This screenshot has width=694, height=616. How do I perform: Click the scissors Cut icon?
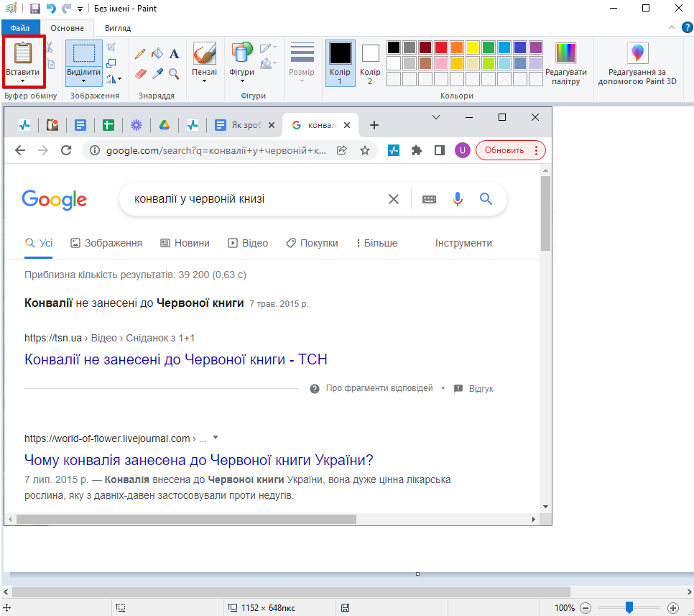click(x=50, y=47)
